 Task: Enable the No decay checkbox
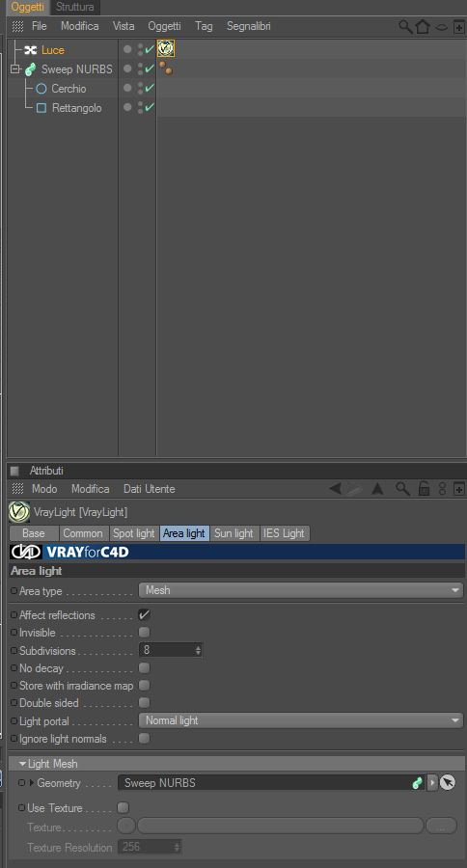144,667
